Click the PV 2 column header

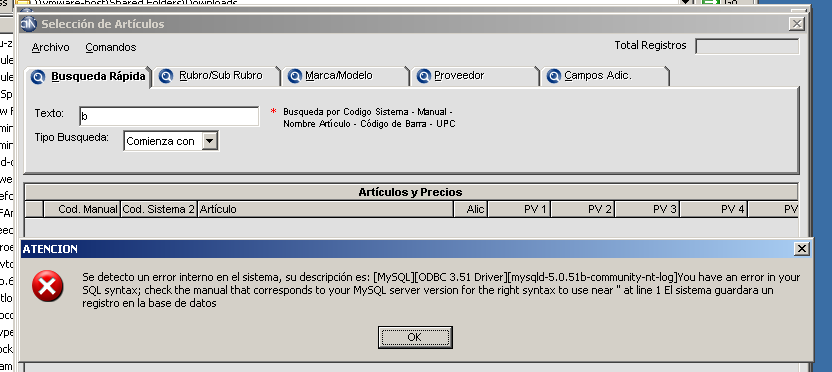point(583,209)
